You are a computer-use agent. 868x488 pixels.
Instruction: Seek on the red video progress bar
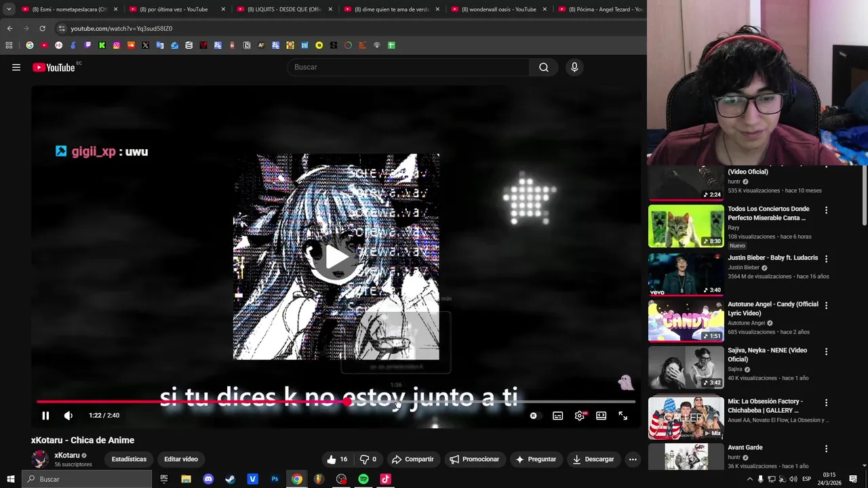[336, 402]
